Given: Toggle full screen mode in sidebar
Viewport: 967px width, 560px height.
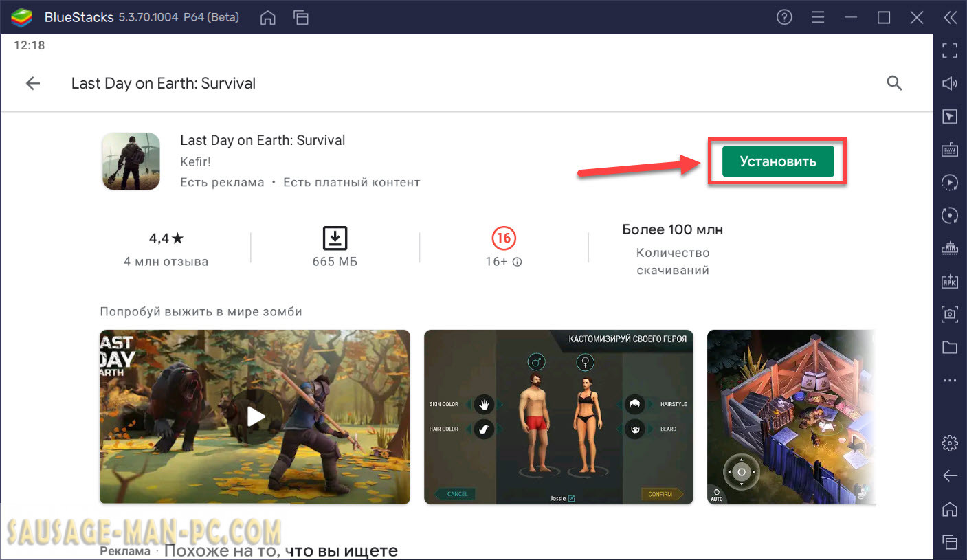Looking at the screenshot, I should tap(950, 49).
